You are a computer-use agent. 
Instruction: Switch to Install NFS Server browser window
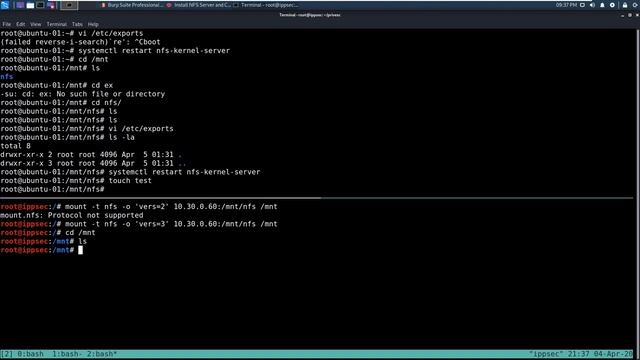pos(199,5)
